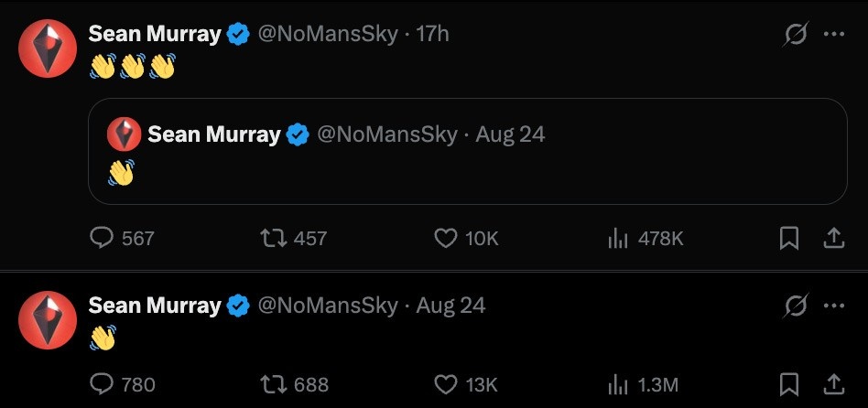The width and height of the screenshot is (868, 408).
Task: Bookmark the 17h tweet
Action: coord(788,239)
